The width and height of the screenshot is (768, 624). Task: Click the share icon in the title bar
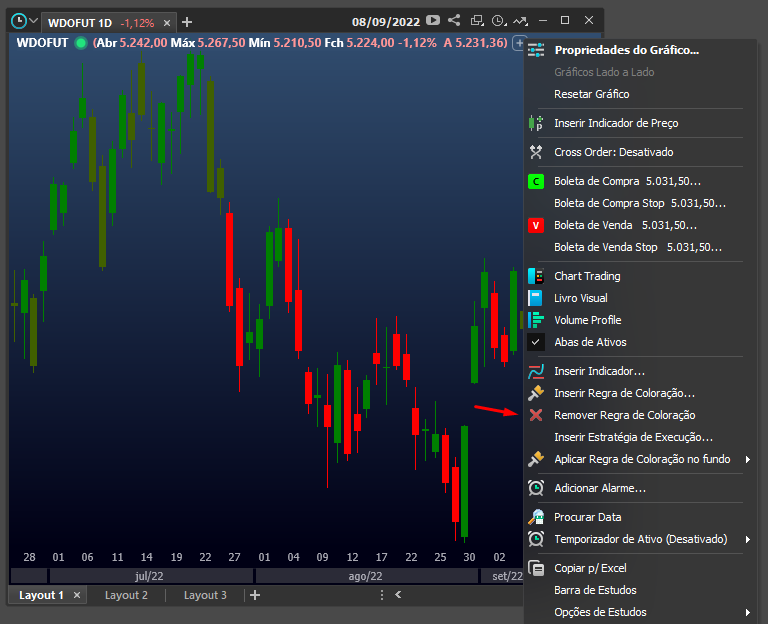click(454, 20)
